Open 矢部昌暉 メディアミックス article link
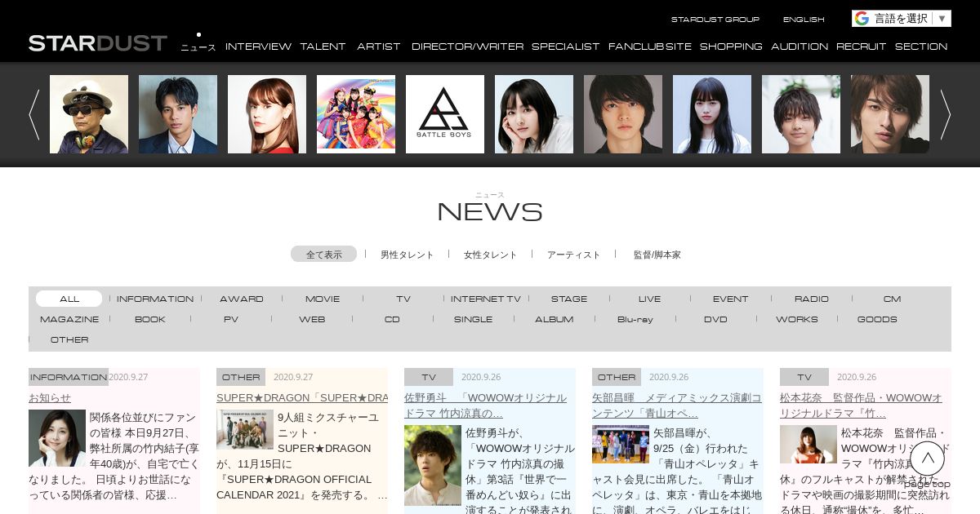 pyautogui.click(x=677, y=405)
